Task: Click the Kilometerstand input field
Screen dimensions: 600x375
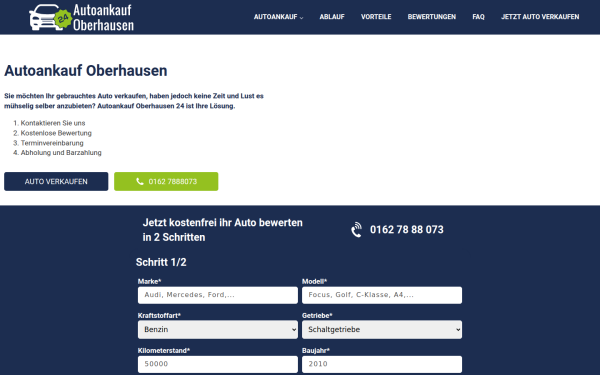Action: click(x=218, y=364)
